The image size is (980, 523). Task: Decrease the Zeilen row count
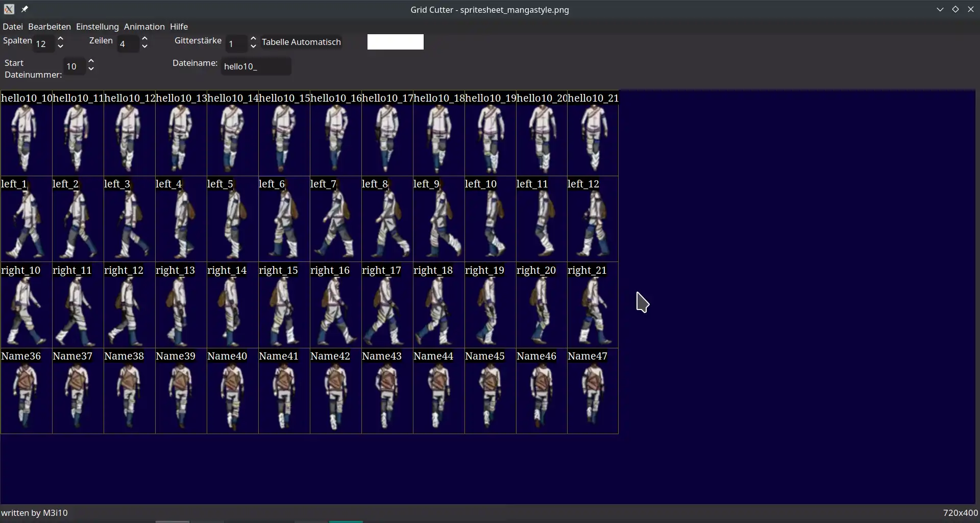[144, 46]
